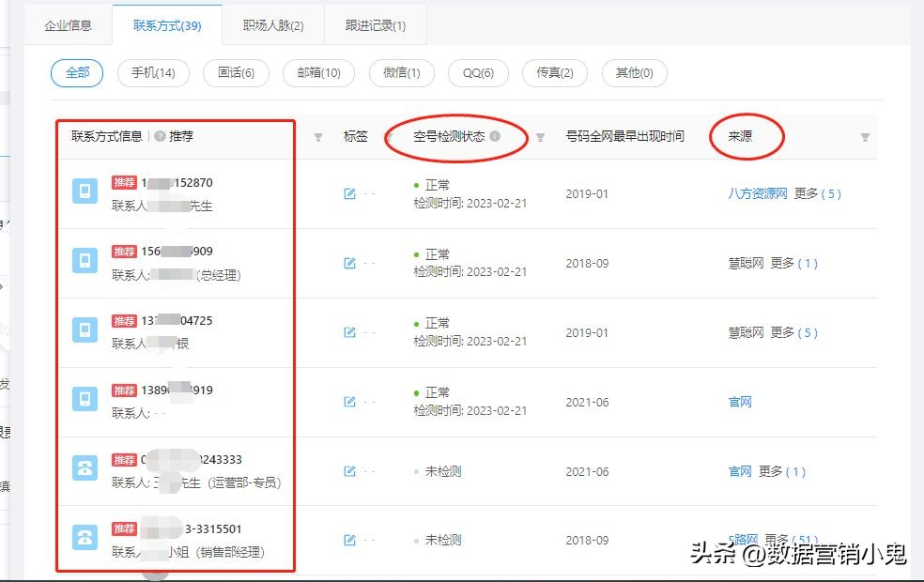Click landline icon for number ending 243333
This screenshot has height=582, width=924.
point(85,468)
